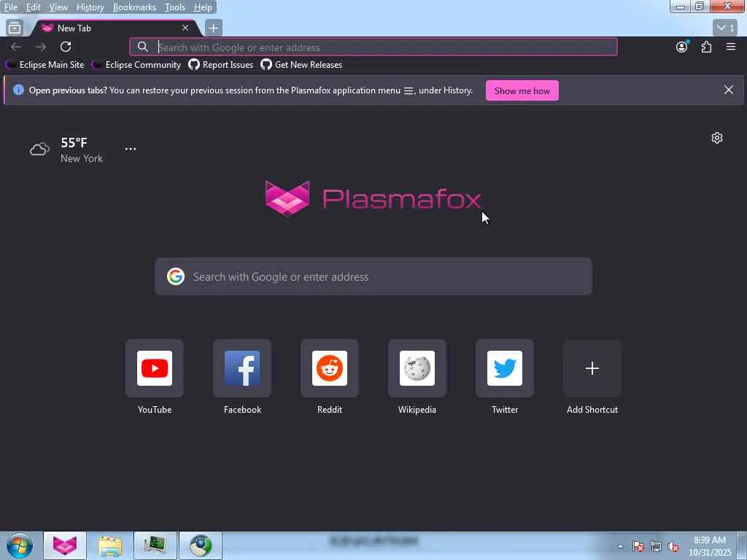Open the weather widget three-dots menu
The height and width of the screenshot is (560, 747).
coord(131,149)
